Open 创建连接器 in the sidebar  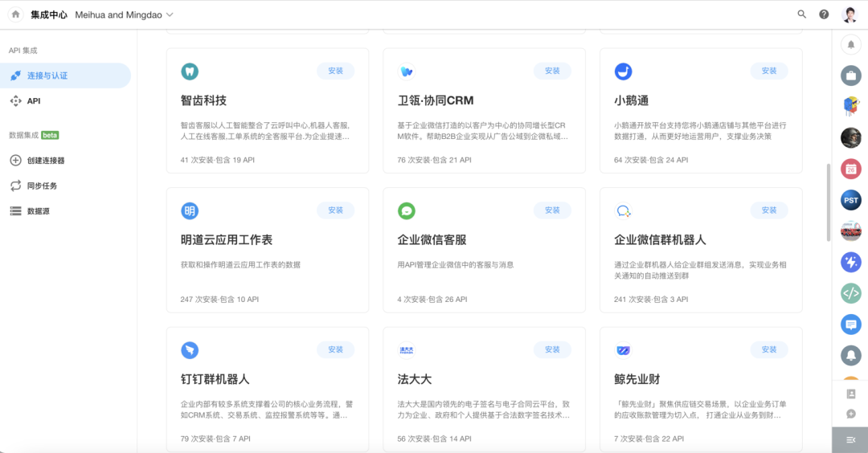pyautogui.click(x=65, y=161)
